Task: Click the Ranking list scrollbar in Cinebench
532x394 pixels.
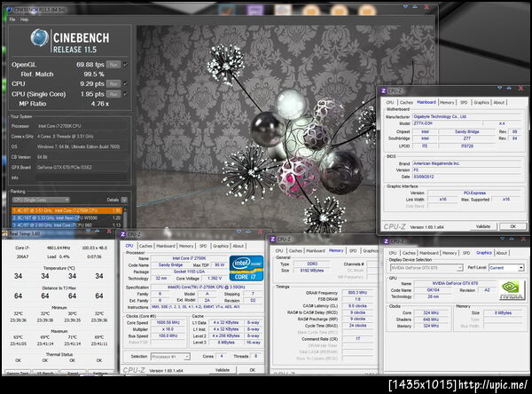Action: click(126, 217)
